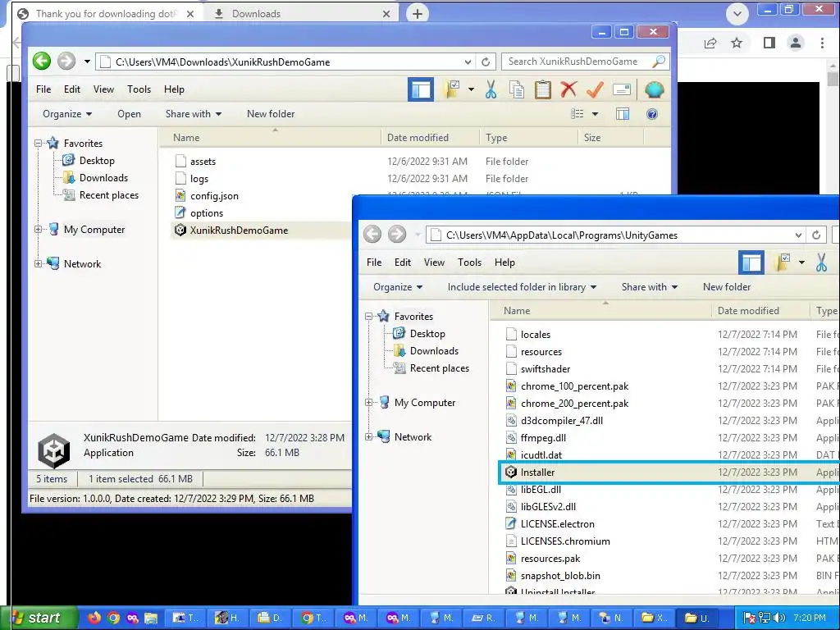The height and width of the screenshot is (630, 840).
Task: Click the Chrome icon in taskbar quick launch
Action: pyautogui.click(x=113, y=618)
